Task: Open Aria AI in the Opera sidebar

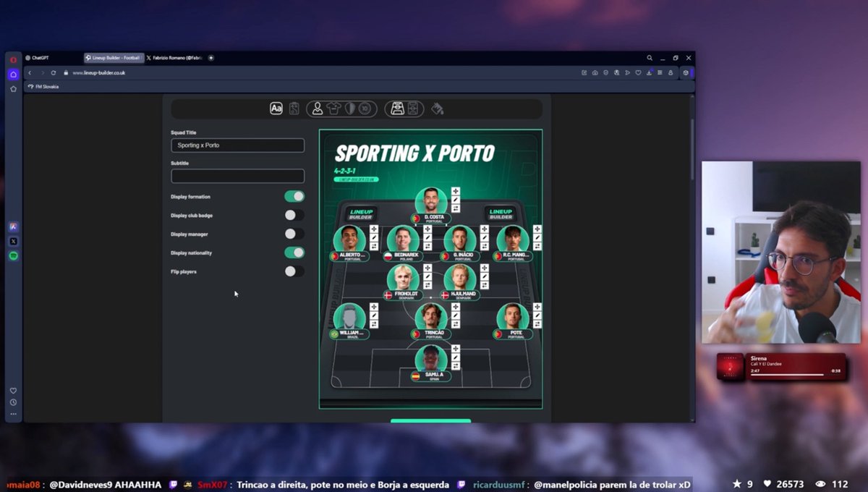Action: (x=13, y=226)
